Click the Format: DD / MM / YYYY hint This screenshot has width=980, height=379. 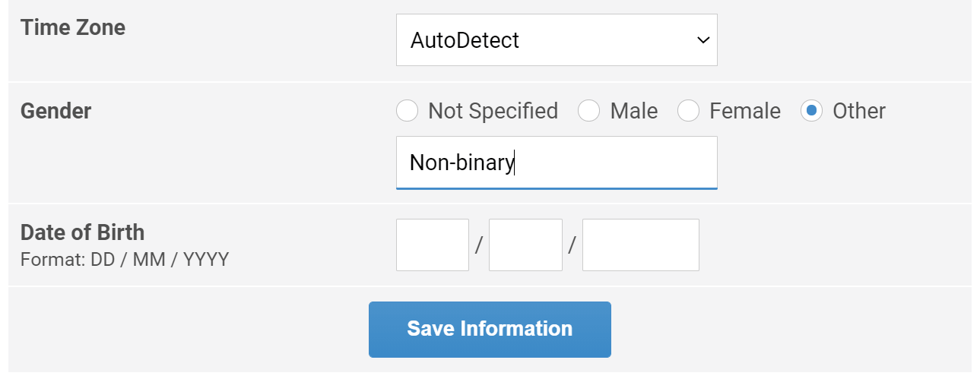(x=125, y=260)
